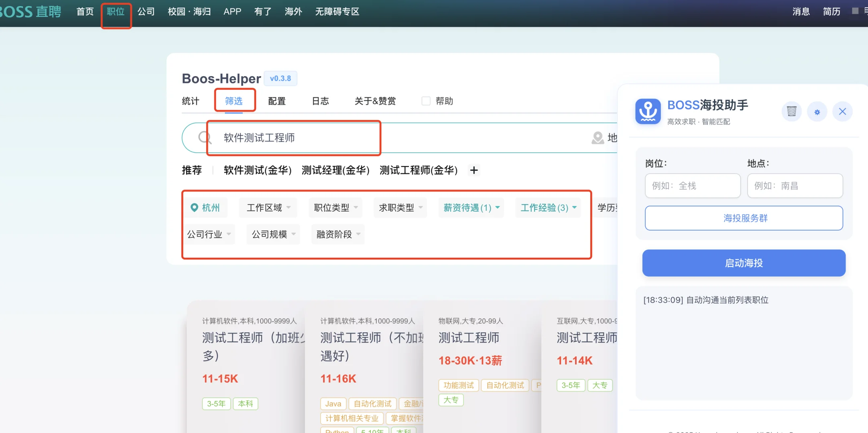Open 职位 in top navigation
Viewport: 868px width, 433px height.
coord(116,12)
